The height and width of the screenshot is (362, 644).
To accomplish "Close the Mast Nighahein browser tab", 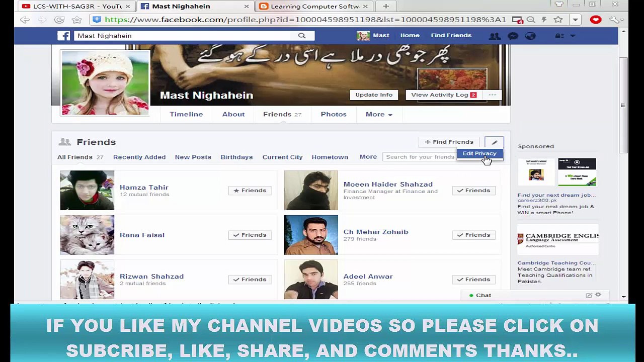I will [x=247, y=7].
